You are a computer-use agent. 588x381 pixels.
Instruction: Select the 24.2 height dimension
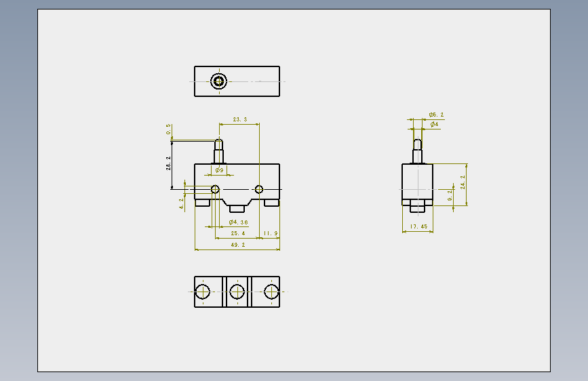[x=463, y=182]
